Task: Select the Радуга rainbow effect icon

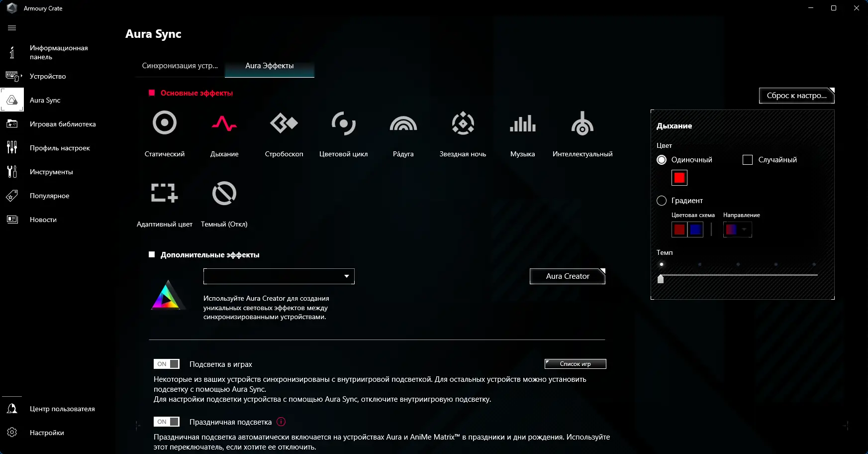Action: [403, 123]
